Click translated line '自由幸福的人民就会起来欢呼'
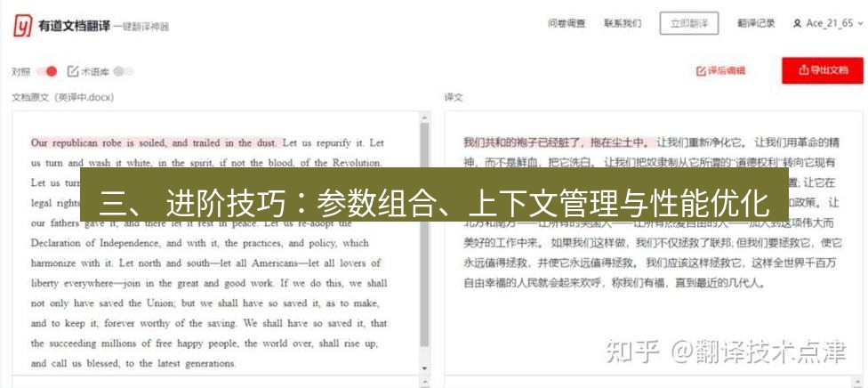 click(x=615, y=283)
